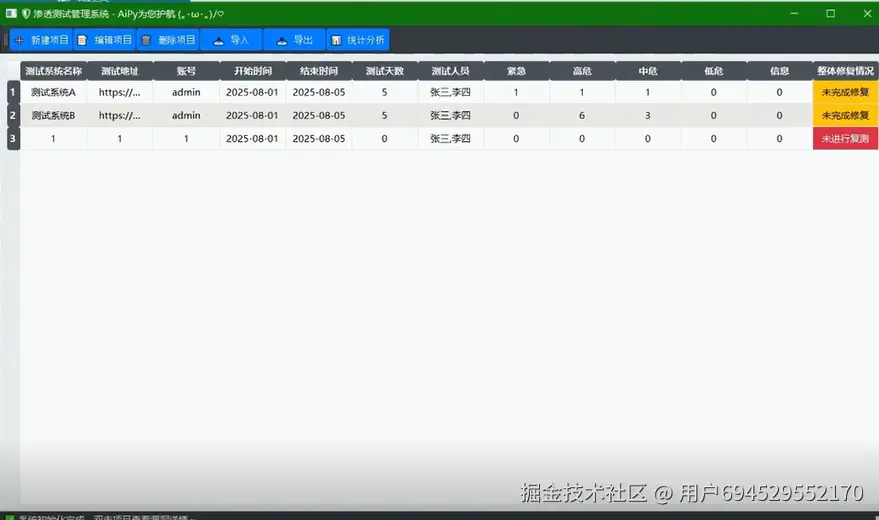Click the shield app icon in title bar
The image size is (879, 520).
coord(26,13)
